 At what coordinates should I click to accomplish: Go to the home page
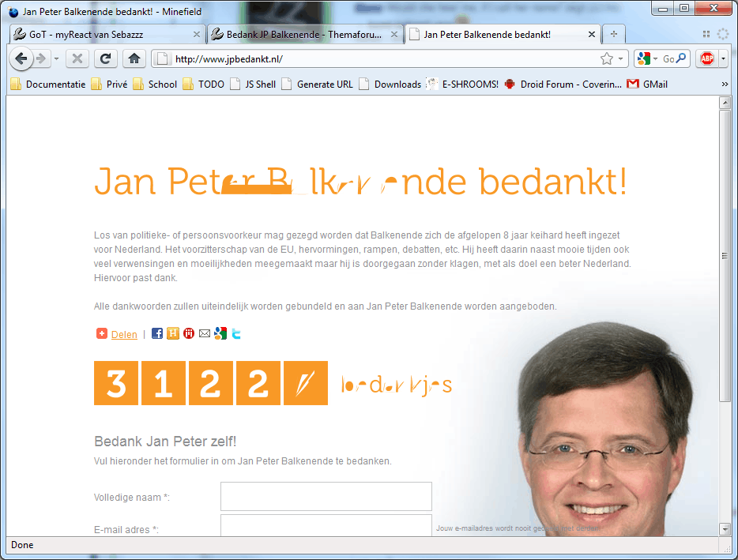point(134,58)
